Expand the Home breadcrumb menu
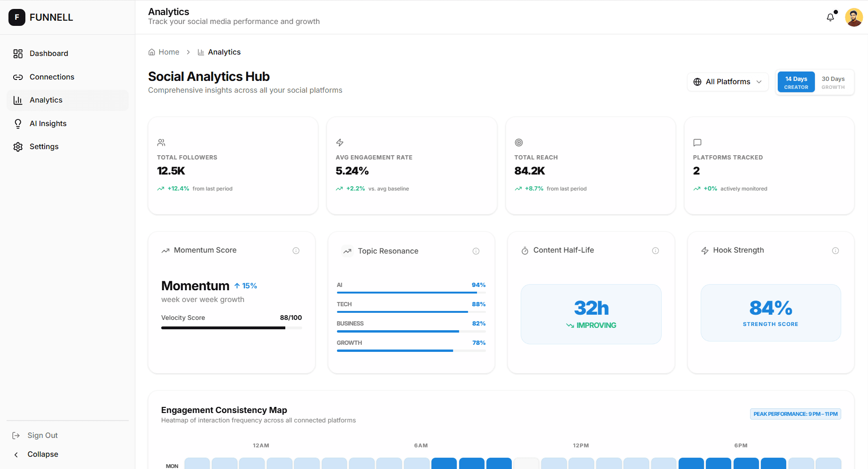This screenshot has width=868, height=469. [164, 52]
